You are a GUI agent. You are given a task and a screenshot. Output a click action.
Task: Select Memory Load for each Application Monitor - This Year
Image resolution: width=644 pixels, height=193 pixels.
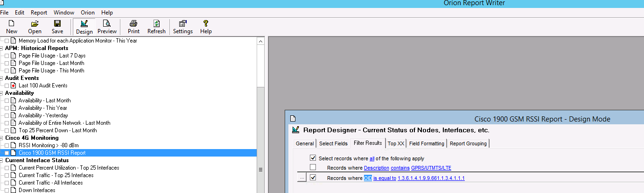[77, 41]
